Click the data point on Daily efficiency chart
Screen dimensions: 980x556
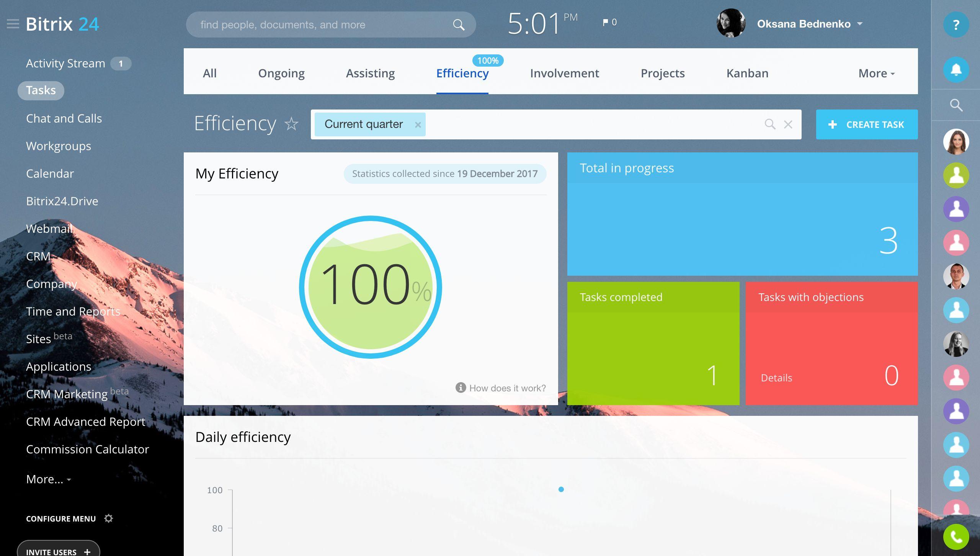pyautogui.click(x=561, y=489)
